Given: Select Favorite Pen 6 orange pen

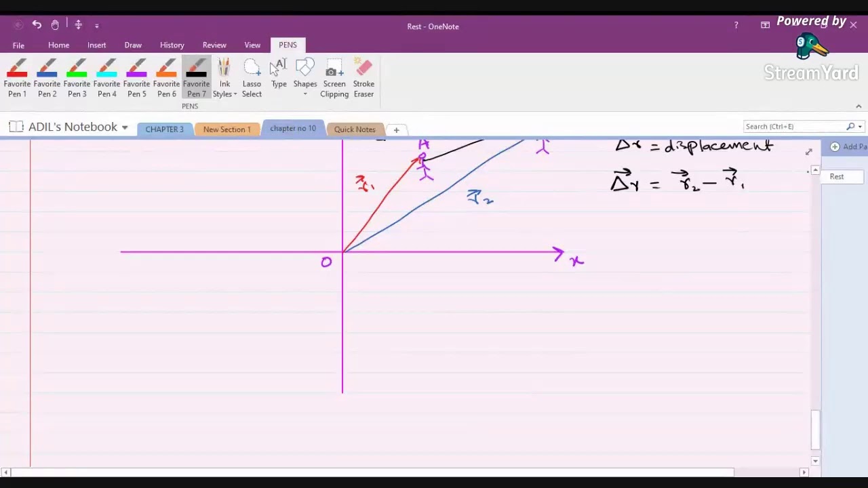Looking at the screenshot, I should [x=166, y=79].
